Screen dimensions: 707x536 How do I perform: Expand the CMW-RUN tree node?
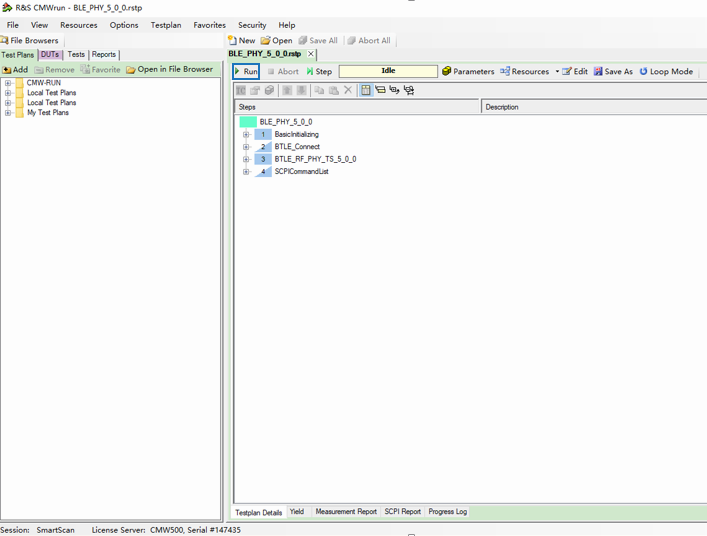[x=8, y=83]
